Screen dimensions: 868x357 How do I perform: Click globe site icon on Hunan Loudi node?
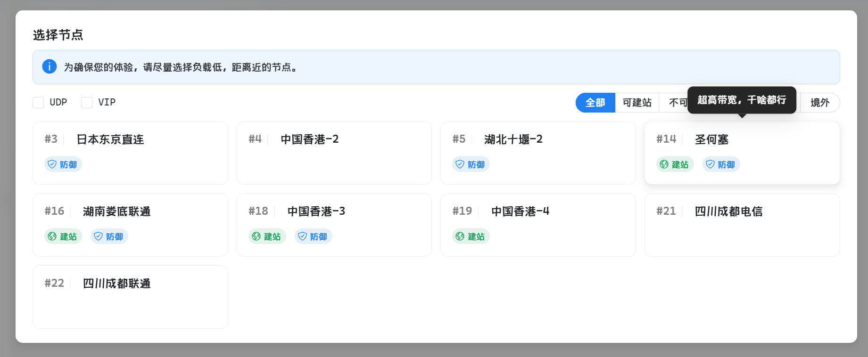(x=52, y=236)
